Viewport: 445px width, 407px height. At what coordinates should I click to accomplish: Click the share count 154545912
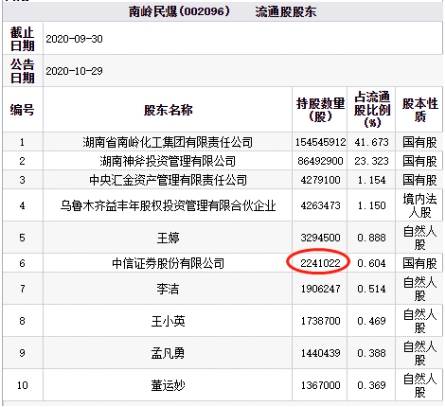320,142
